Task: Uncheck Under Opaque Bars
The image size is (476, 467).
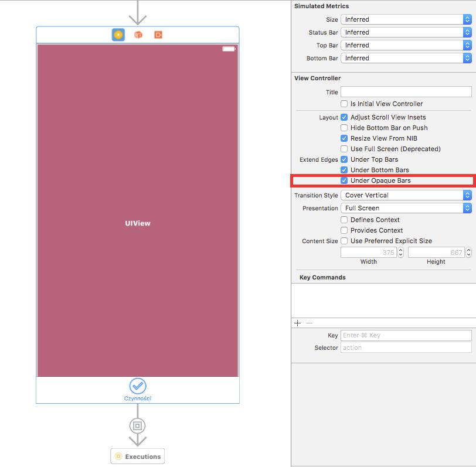Action: pyautogui.click(x=344, y=180)
